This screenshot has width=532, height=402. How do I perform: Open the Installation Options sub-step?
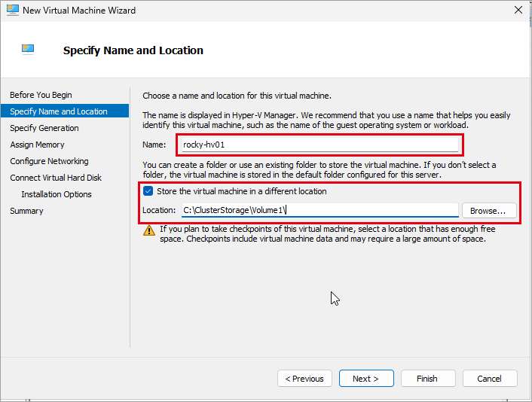point(57,194)
